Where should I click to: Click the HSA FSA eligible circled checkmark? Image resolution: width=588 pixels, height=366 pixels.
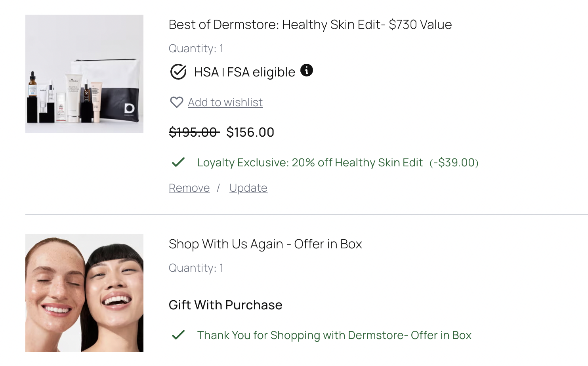pos(178,72)
